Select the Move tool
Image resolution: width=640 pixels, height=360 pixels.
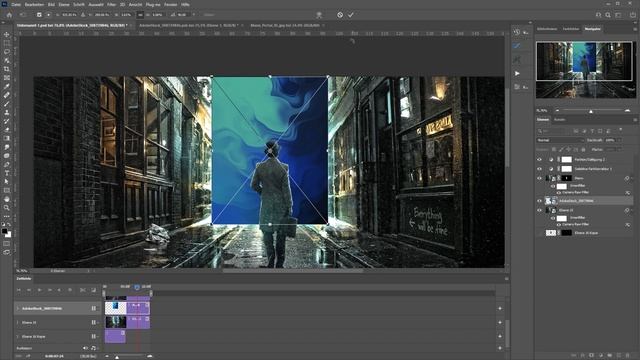[x=7, y=34]
